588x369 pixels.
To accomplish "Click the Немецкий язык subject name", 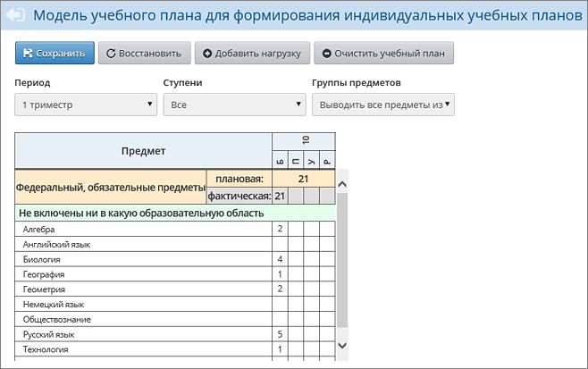I will (54, 305).
